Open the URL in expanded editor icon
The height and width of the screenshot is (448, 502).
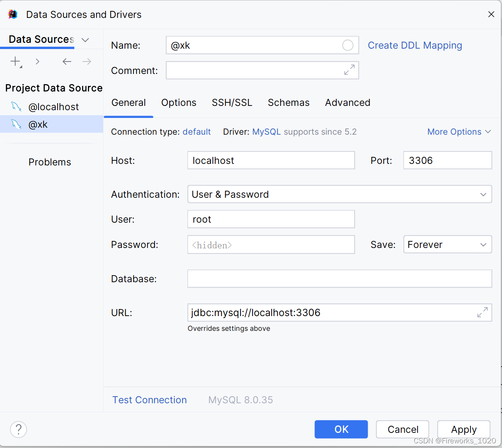pyautogui.click(x=483, y=312)
